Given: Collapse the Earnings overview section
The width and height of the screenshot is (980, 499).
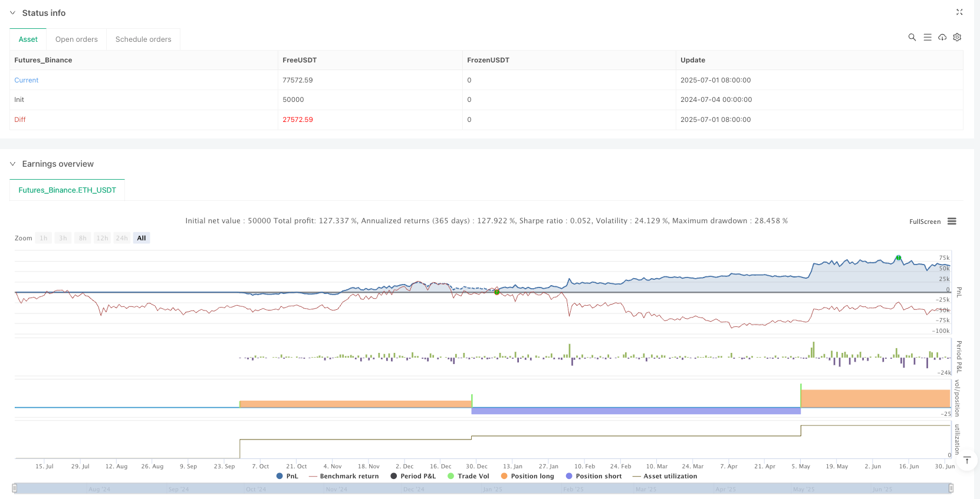Looking at the screenshot, I should (12, 164).
